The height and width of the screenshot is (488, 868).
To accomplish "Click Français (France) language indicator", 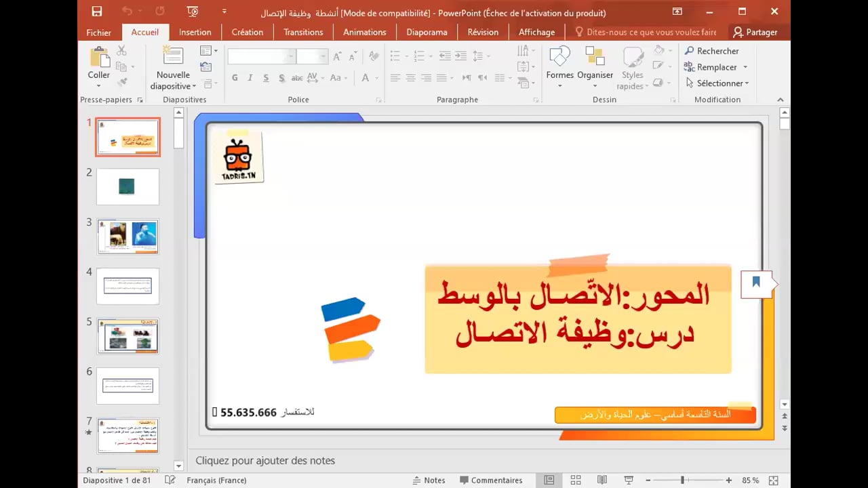I will [216, 480].
